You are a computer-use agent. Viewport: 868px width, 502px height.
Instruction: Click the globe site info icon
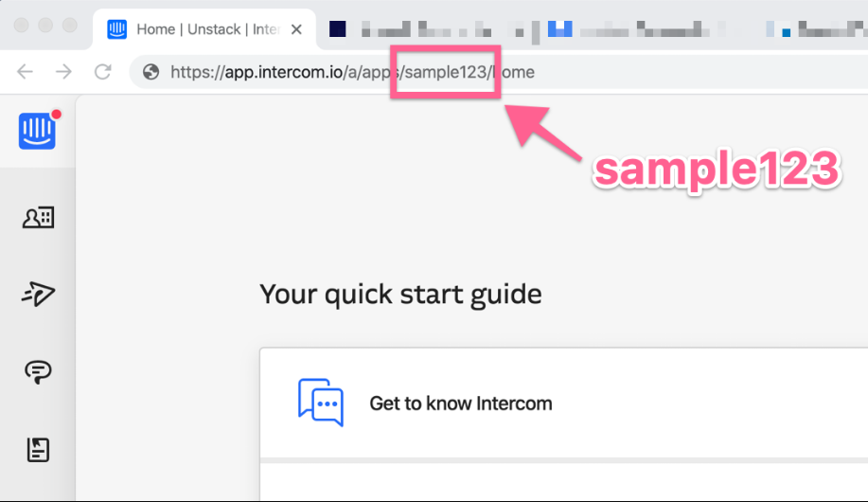click(x=151, y=71)
